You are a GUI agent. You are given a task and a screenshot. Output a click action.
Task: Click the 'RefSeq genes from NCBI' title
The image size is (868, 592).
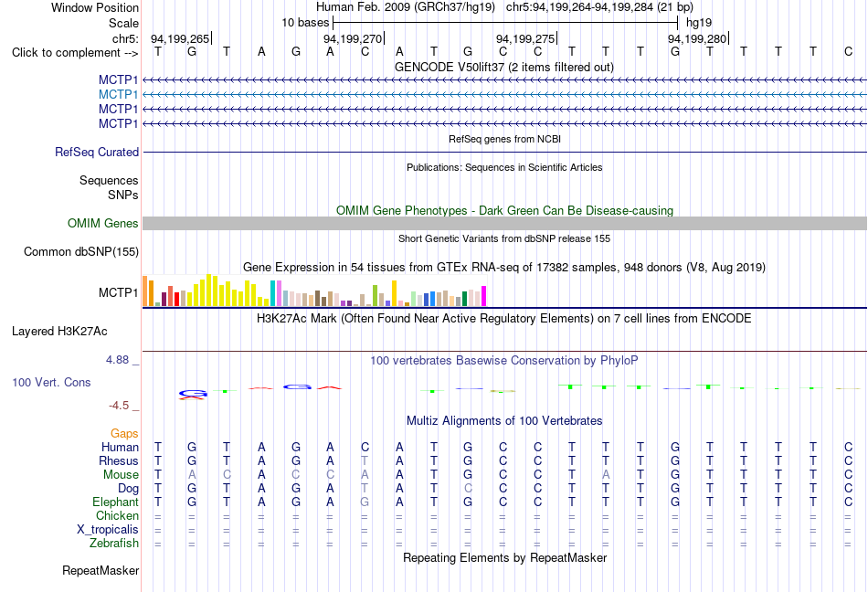click(504, 139)
